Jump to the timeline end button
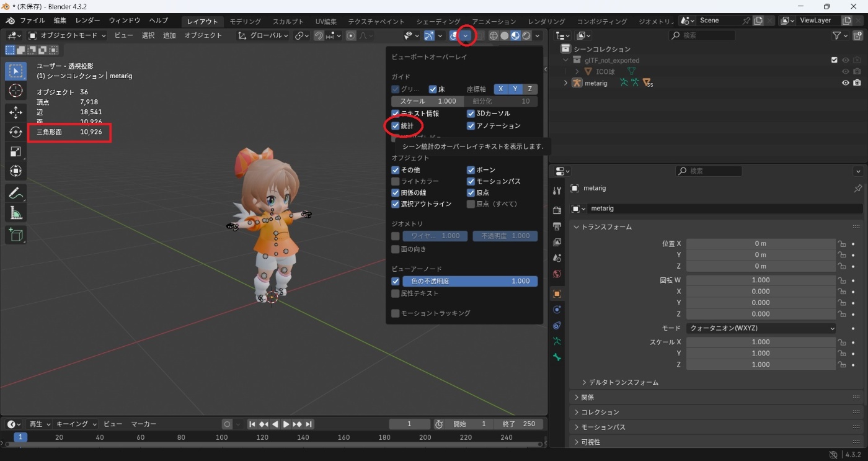The image size is (868, 461). click(309, 424)
